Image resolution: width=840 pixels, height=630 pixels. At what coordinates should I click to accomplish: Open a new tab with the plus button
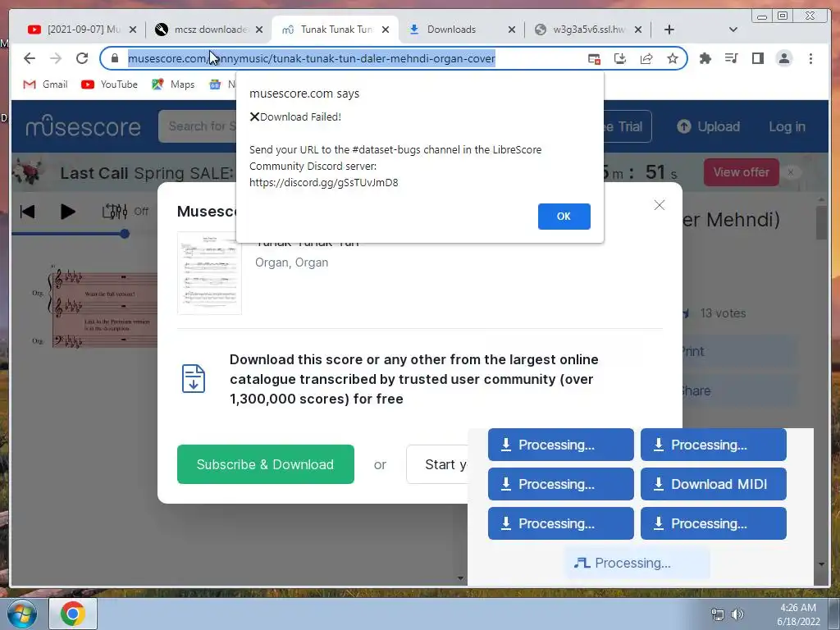pos(669,30)
